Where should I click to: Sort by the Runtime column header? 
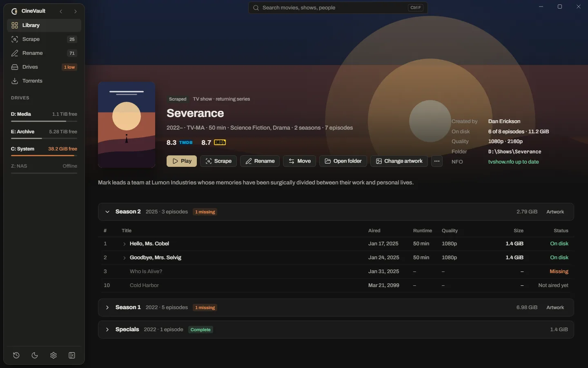423,231
